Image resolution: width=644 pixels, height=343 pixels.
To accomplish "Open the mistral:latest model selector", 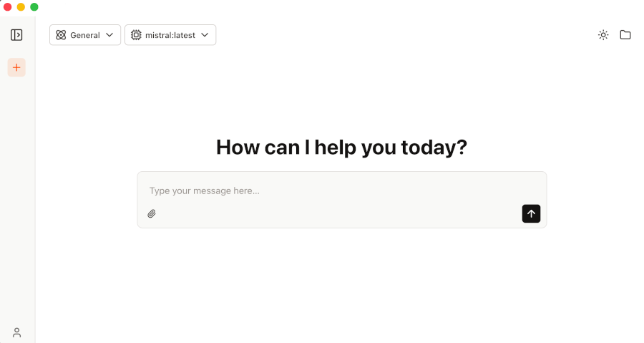I will coord(170,35).
